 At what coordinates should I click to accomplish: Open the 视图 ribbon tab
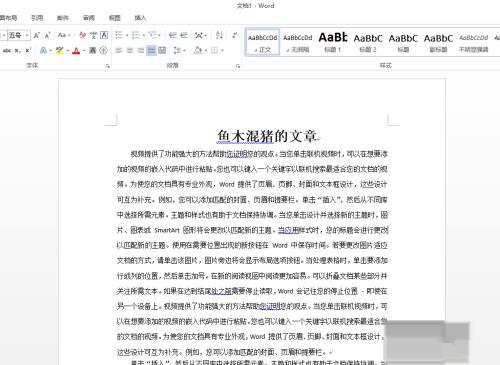[x=114, y=18]
